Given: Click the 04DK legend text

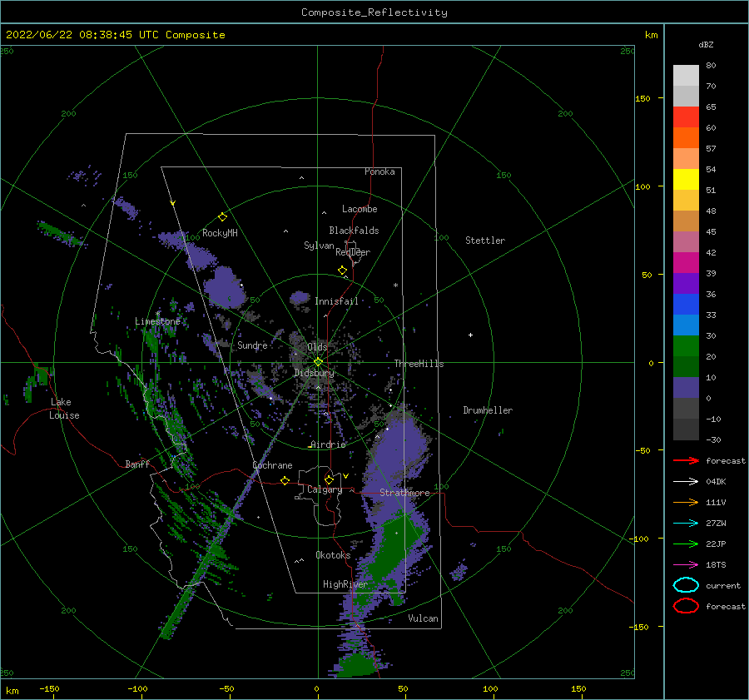Looking at the screenshot, I should (716, 482).
